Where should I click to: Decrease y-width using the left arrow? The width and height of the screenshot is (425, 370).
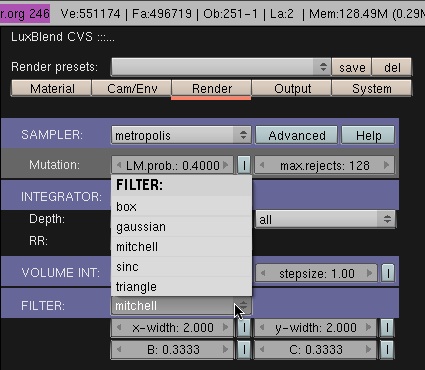coord(262,328)
